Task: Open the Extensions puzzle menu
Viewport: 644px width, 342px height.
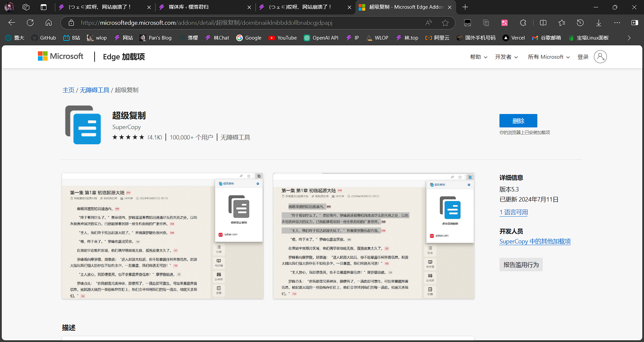Action: [523, 23]
